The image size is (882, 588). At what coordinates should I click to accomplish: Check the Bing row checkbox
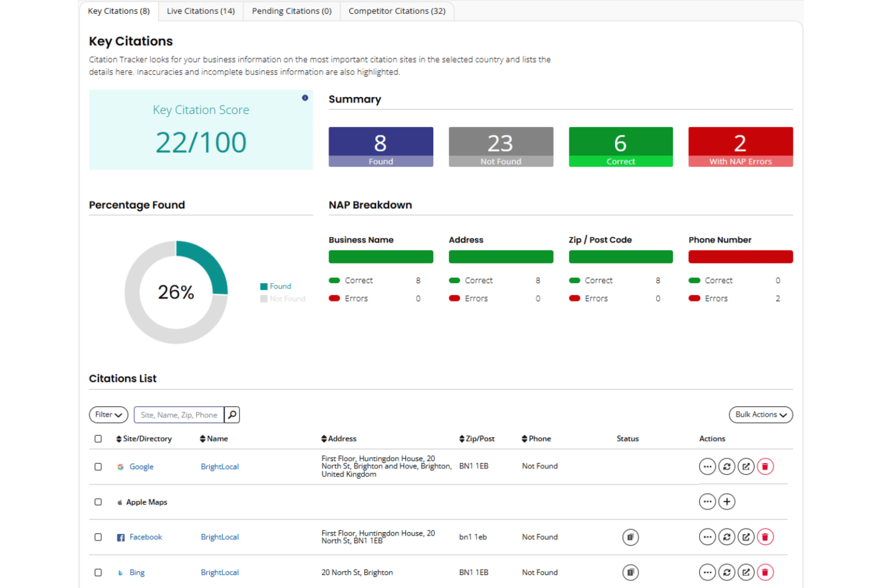tap(98, 573)
